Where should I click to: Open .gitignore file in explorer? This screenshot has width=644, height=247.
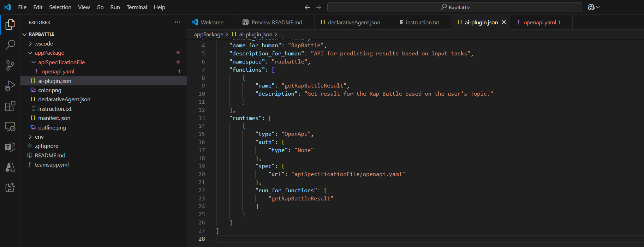click(x=103, y=146)
